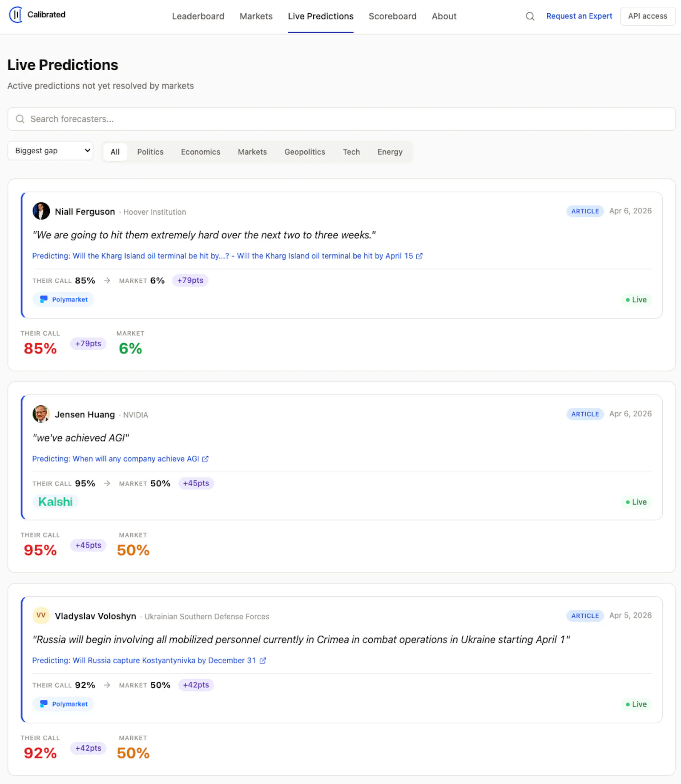The height and width of the screenshot is (784, 681).
Task: Open external link icon beside AGI prediction
Action: (205, 459)
